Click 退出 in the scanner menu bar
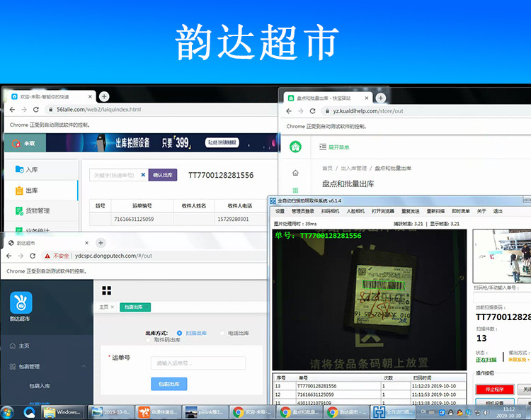This screenshot has width=531, height=420. click(498, 211)
